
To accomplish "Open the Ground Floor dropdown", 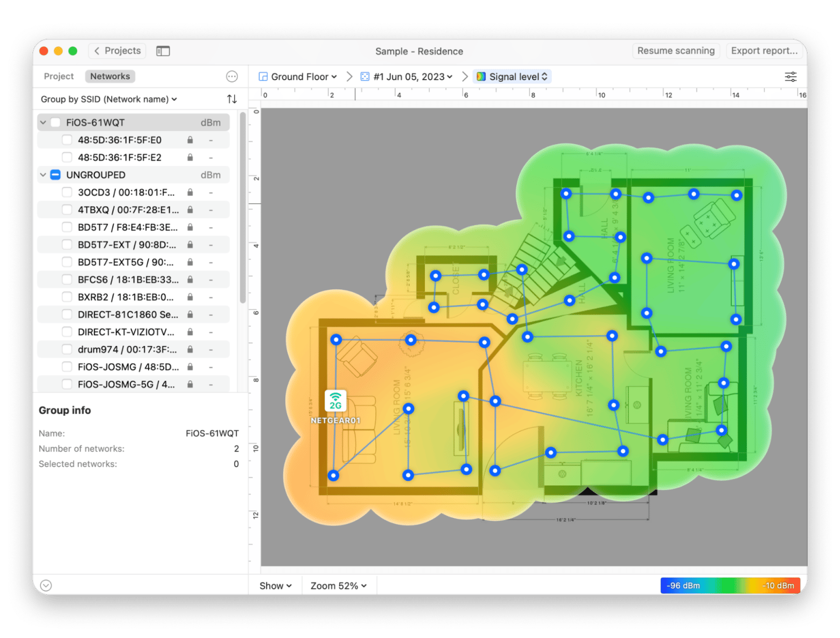I will click(x=298, y=77).
